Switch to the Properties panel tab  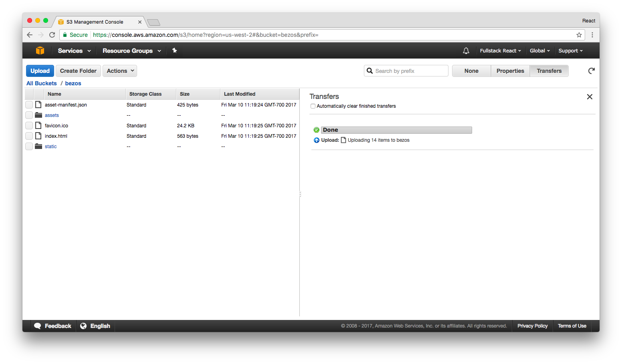point(510,71)
